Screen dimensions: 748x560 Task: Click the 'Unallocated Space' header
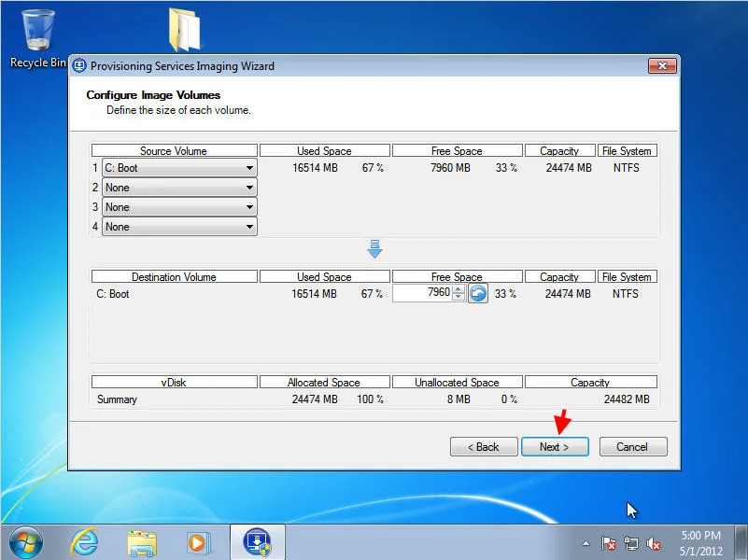(x=457, y=383)
